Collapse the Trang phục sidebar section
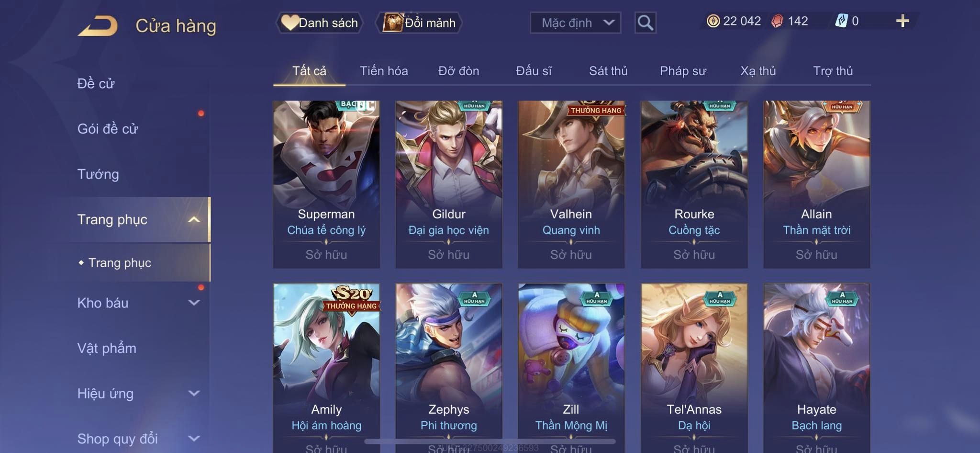This screenshot has height=453, width=980. 194,220
